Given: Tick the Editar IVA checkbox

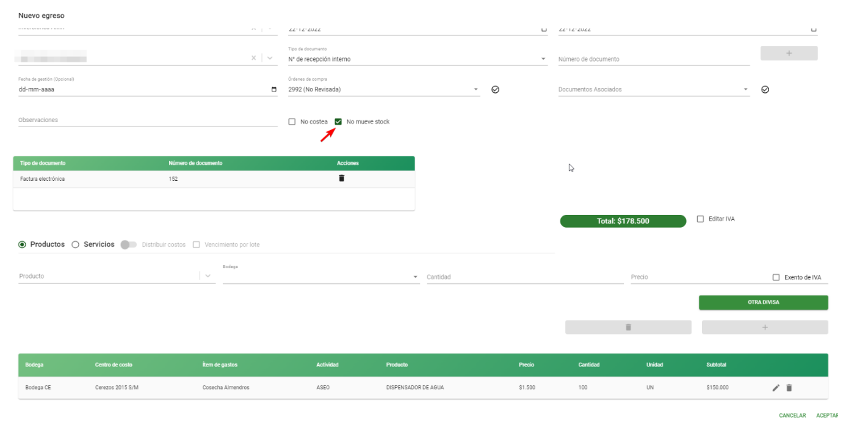Looking at the screenshot, I should tap(700, 219).
